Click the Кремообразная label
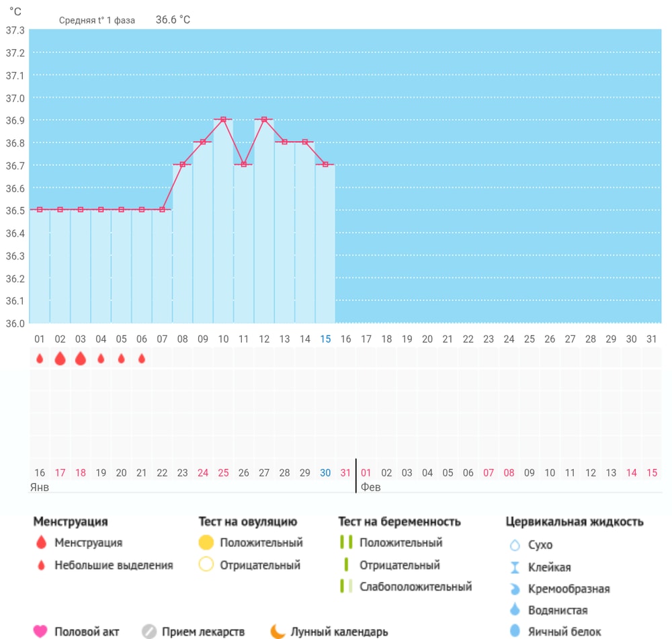The image size is (672, 639). click(569, 589)
